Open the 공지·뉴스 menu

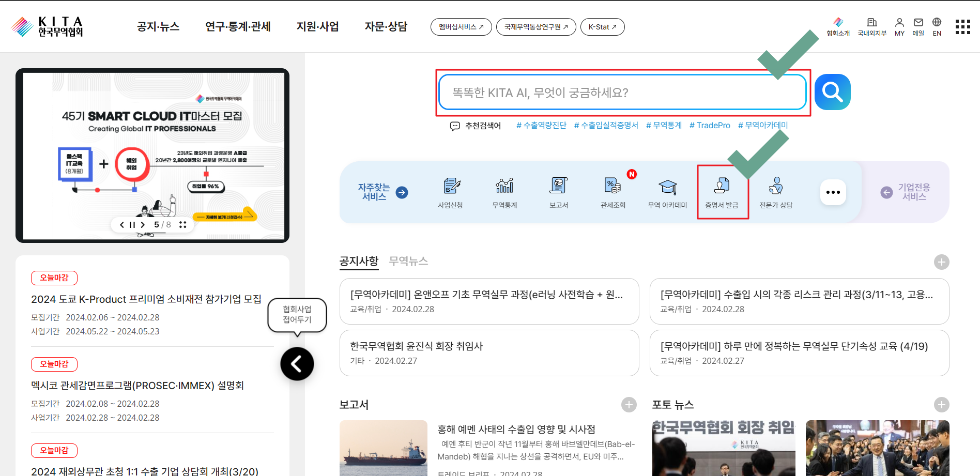click(x=158, y=27)
